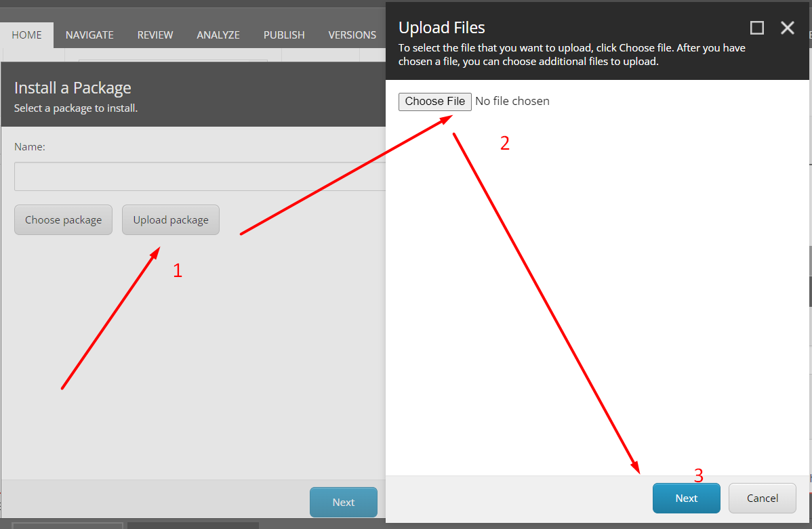The image size is (812, 529).
Task: Open the REVIEW ribbon tab
Action: point(155,35)
